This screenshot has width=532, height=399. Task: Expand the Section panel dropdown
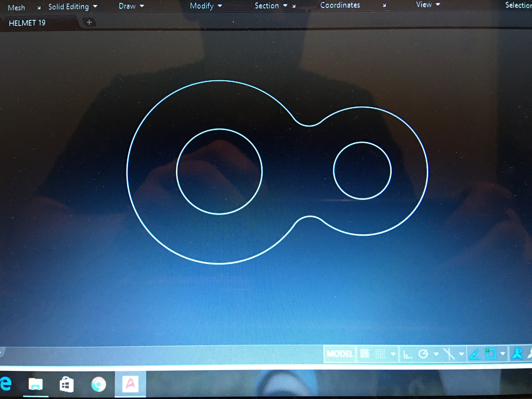tap(285, 5)
